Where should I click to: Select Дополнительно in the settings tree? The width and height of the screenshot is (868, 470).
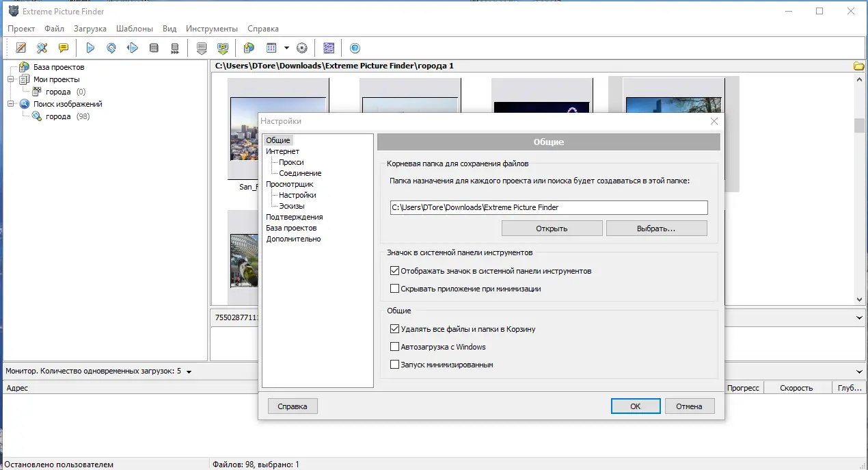tap(294, 239)
